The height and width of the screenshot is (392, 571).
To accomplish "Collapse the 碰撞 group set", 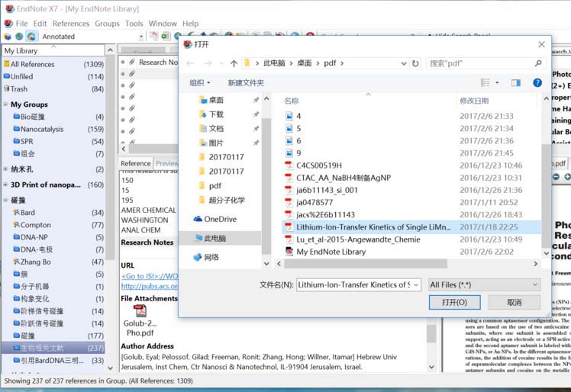I will click(5, 199).
